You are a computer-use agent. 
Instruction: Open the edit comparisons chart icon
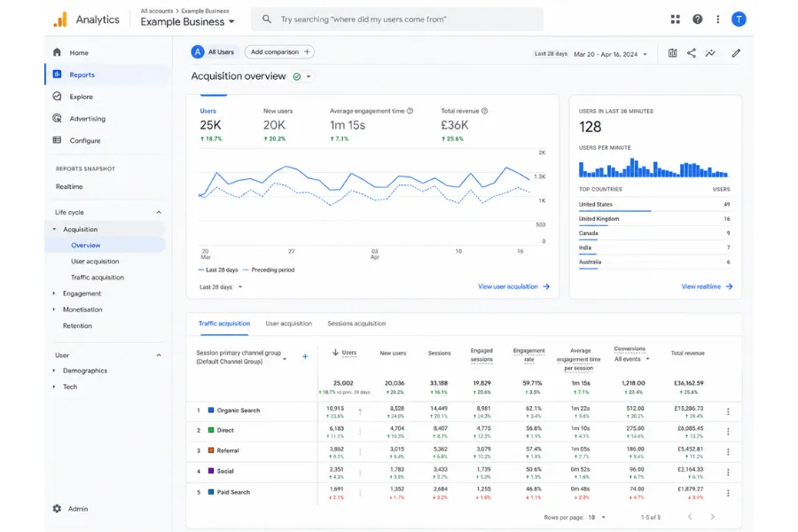[672, 53]
